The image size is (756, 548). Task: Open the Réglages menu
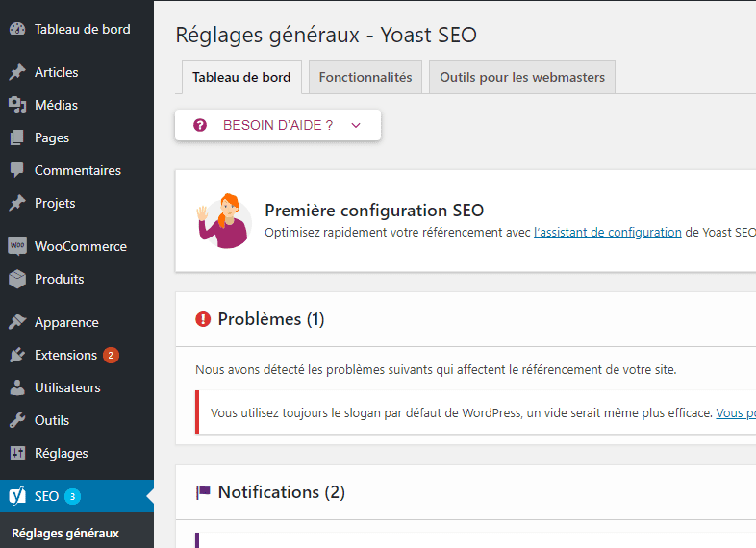(x=77, y=453)
